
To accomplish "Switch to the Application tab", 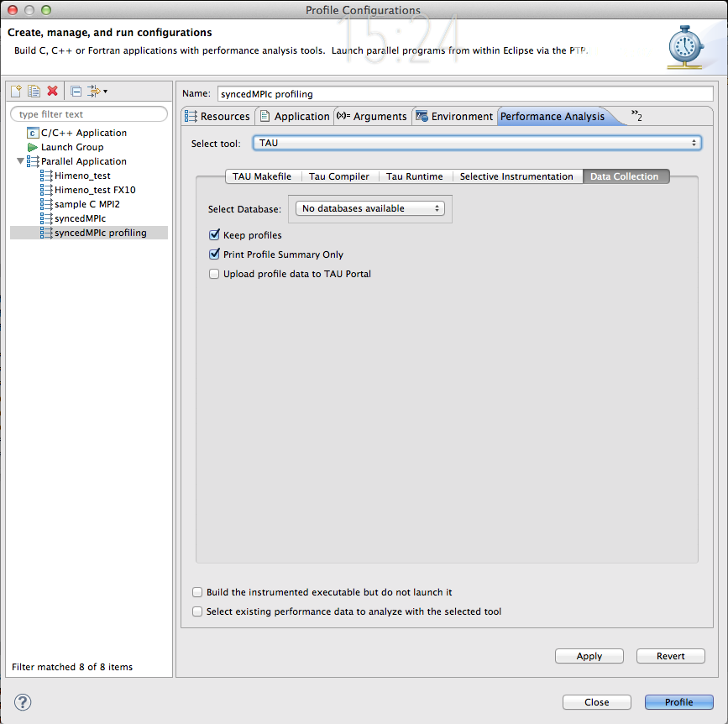I will coord(295,116).
